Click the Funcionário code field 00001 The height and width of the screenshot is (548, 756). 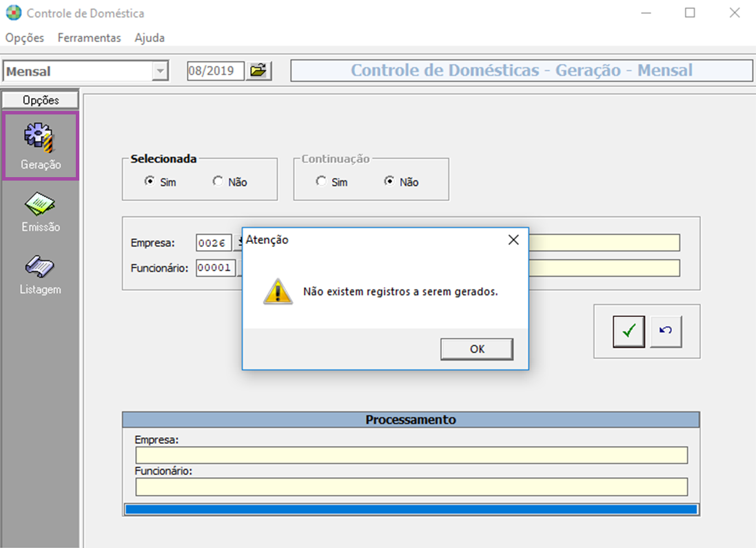(216, 267)
